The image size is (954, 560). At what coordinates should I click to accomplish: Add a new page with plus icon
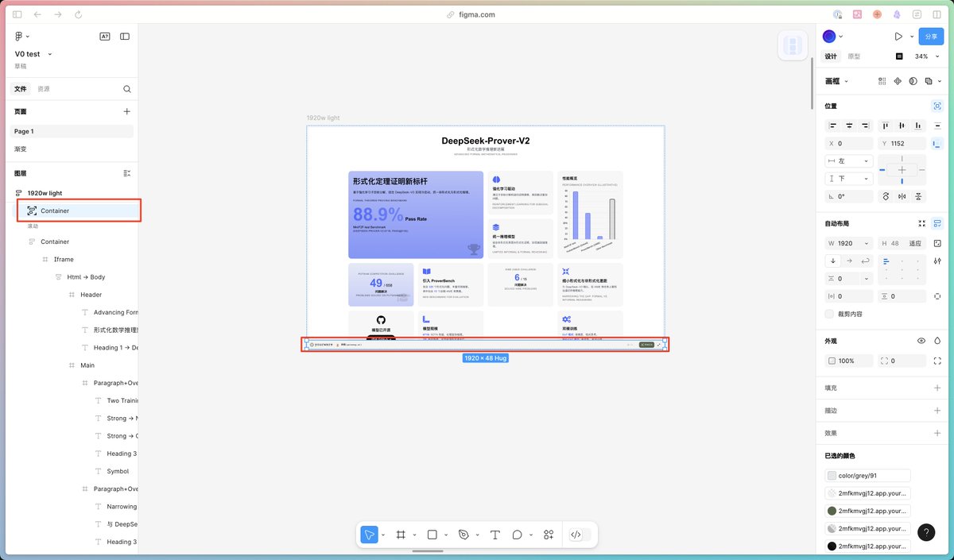tap(126, 112)
